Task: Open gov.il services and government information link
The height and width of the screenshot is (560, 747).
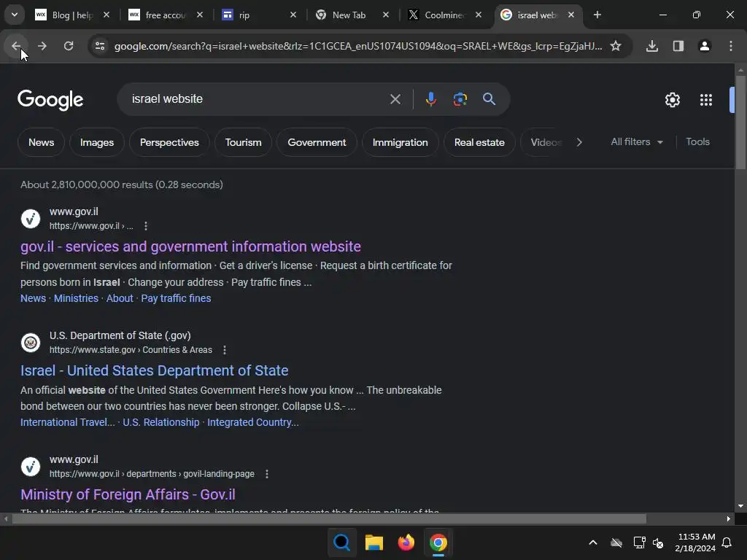Action: click(190, 246)
